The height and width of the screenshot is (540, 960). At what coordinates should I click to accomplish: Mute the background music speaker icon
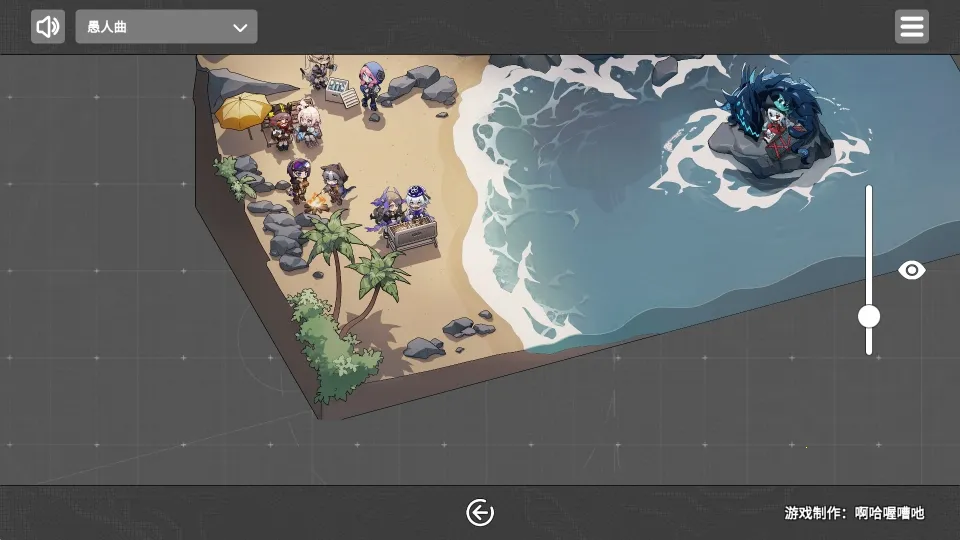pos(47,27)
